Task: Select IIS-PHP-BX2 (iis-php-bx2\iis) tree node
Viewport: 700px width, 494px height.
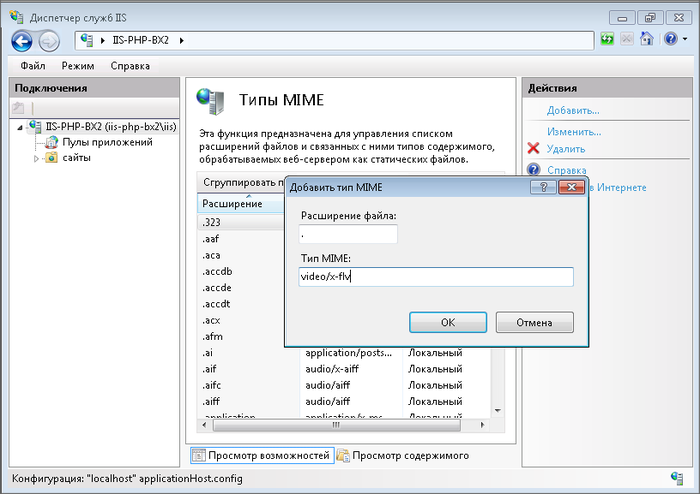Action: coord(111,127)
